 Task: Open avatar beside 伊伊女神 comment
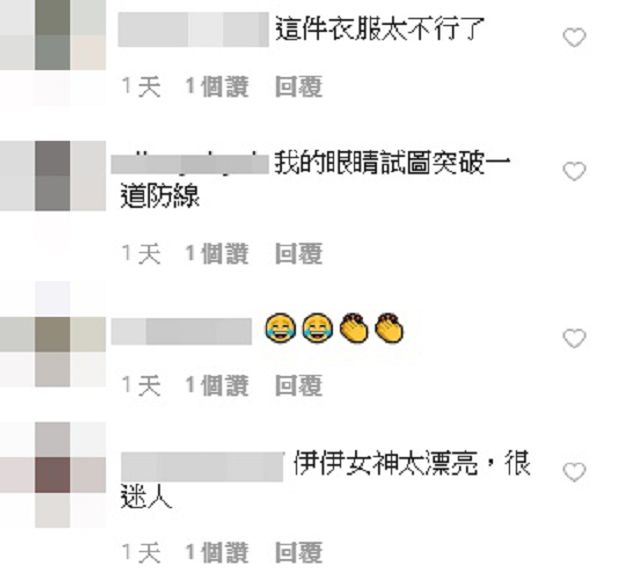53,475
